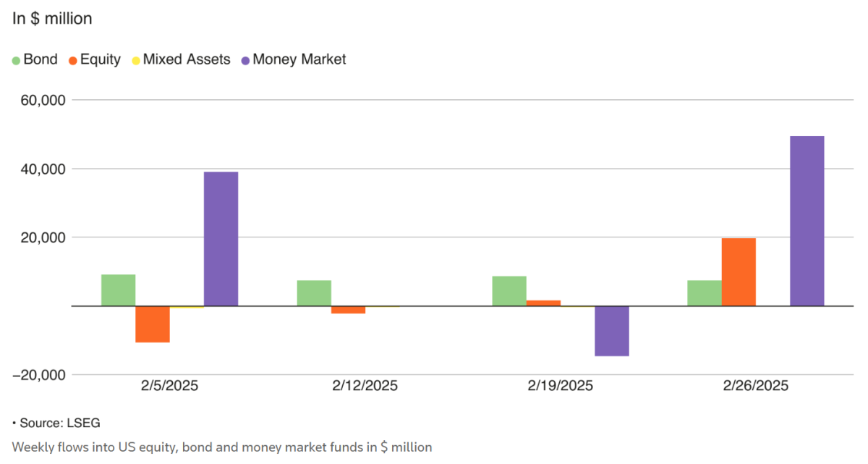Image resolution: width=868 pixels, height=464 pixels.
Task: Select the Mixed Assets legend label
Action: [x=187, y=59]
